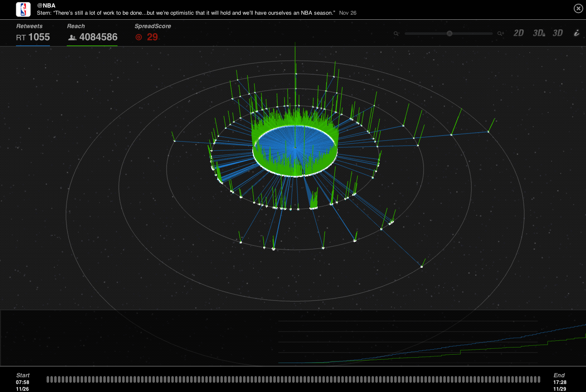Click the Start time label 07:58

(22, 382)
